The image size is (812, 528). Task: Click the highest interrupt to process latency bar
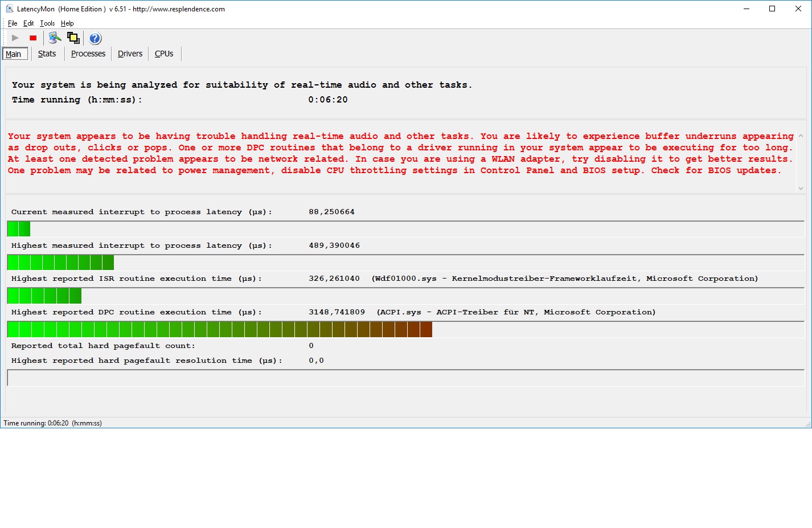pos(405,263)
